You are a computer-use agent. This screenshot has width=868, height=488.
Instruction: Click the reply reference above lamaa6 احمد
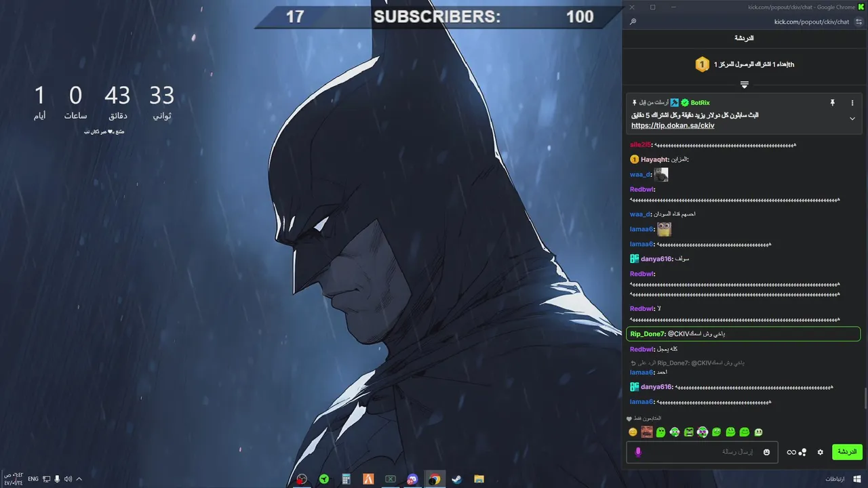(687, 363)
